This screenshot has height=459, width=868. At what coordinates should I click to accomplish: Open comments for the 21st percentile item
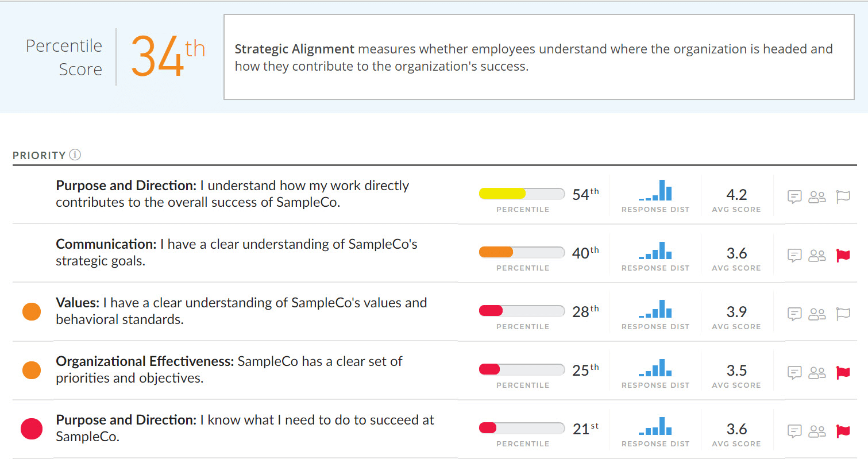tap(794, 431)
